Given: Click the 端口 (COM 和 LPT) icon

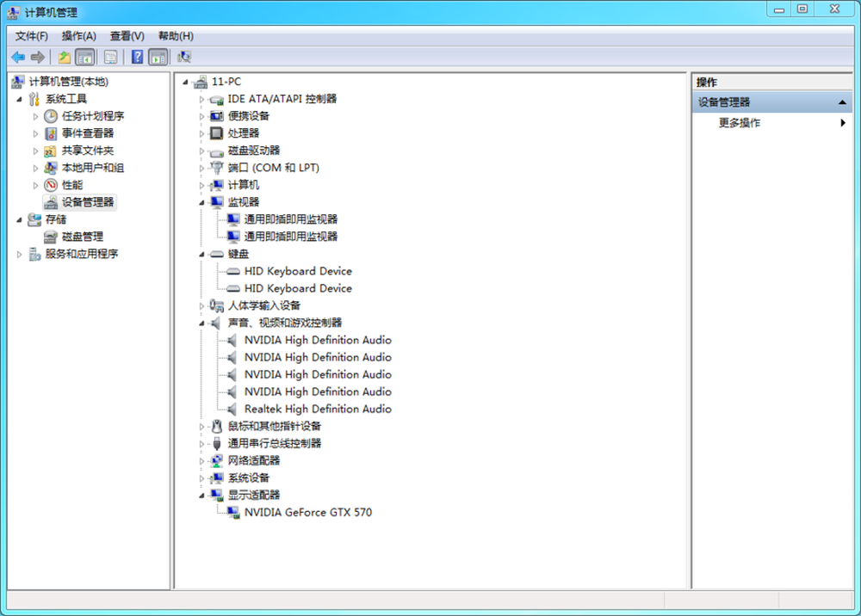Looking at the screenshot, I should click(217, 168).
